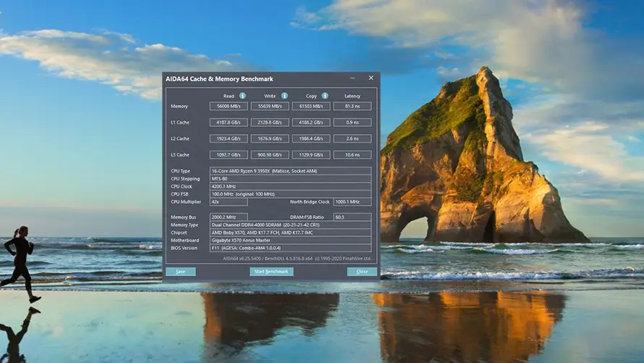Click the L3 Cache write value 900.98 GB/s
Screen dimensions: 644x363
point(270,154)
